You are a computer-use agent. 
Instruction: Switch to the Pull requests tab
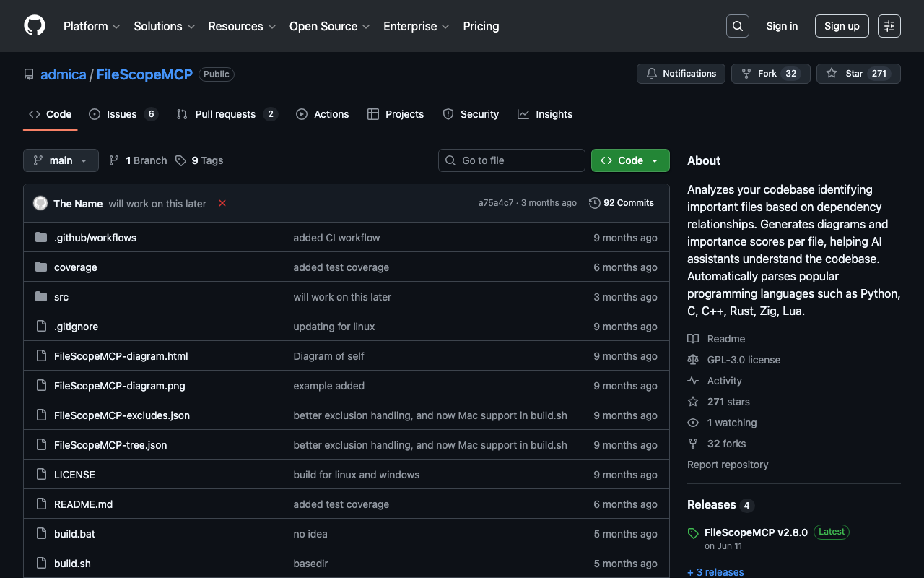tap(225, 114)
